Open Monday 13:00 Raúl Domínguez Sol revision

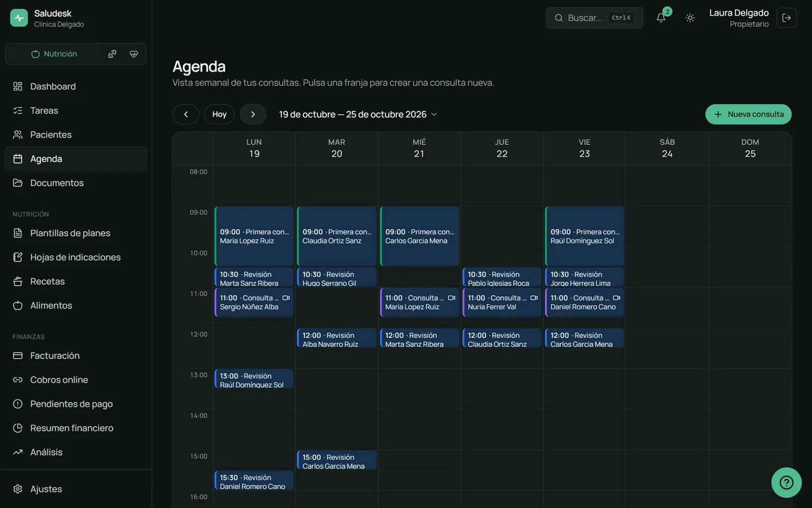(x=254, y=379)
